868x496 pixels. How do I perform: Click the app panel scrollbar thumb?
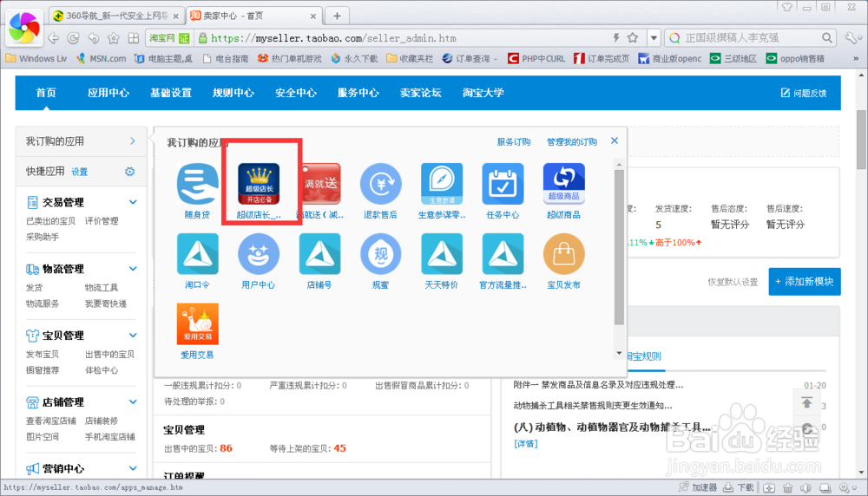coord(619,248)
